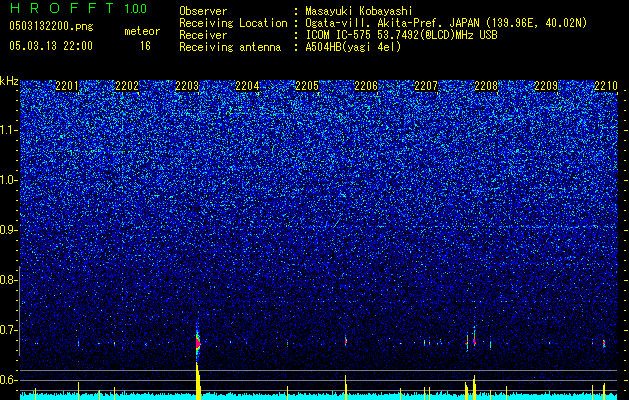
Task: Click the meteor echo just before 2206 label
Action: (345, 341)
